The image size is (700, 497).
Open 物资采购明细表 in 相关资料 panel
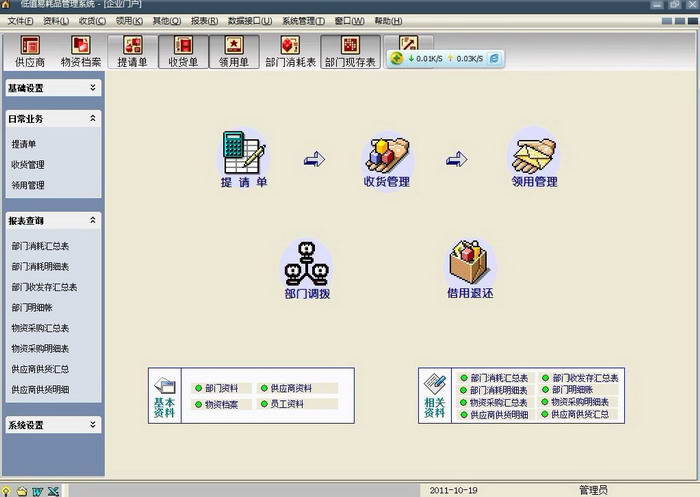[x=580, y=402]
